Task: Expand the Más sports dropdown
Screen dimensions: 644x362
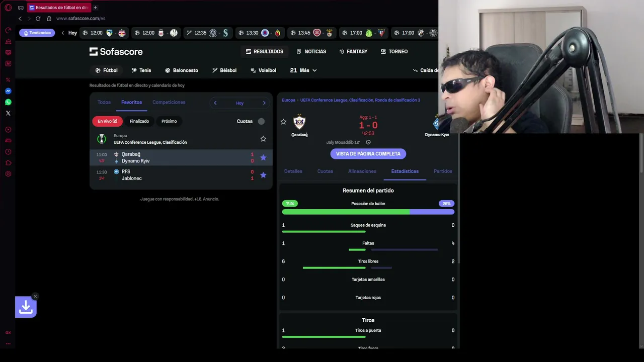Action: pyautogui.click(x=303, y=70)
